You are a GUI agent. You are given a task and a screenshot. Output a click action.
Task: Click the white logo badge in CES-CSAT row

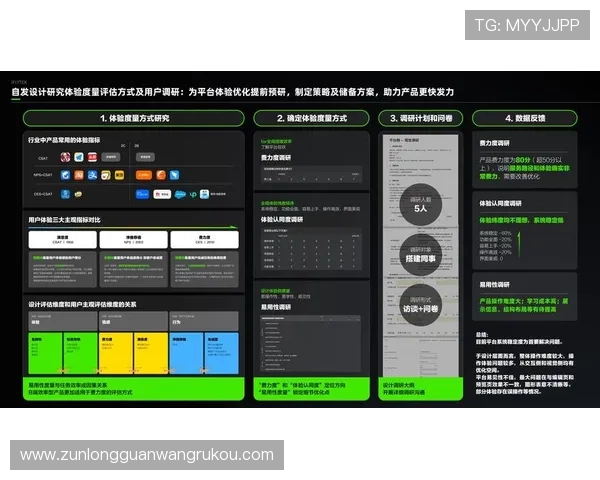coord(162,194)
